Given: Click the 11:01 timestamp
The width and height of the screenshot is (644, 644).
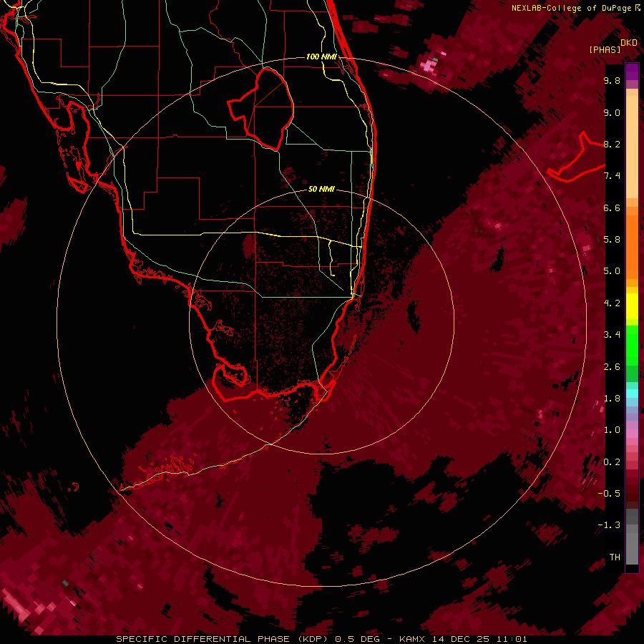Looking at the screenshot, I should (x=513, y=639).
